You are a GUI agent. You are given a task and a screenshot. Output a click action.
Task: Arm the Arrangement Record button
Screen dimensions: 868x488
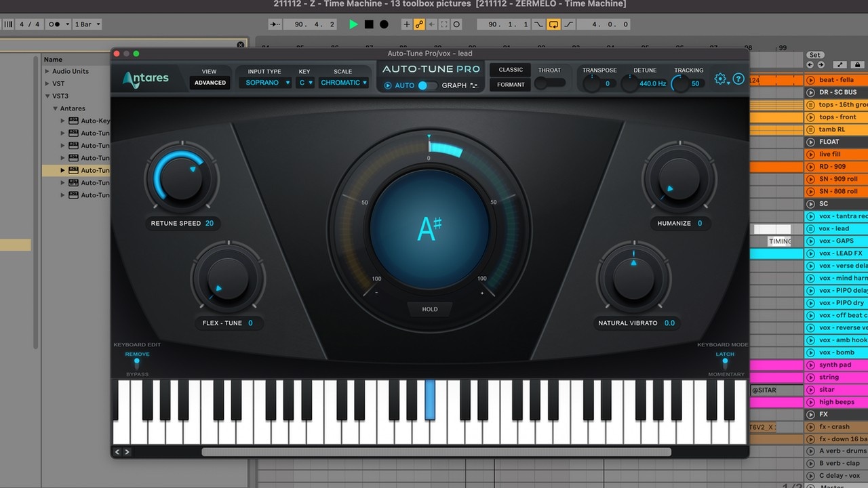(384, 24)
